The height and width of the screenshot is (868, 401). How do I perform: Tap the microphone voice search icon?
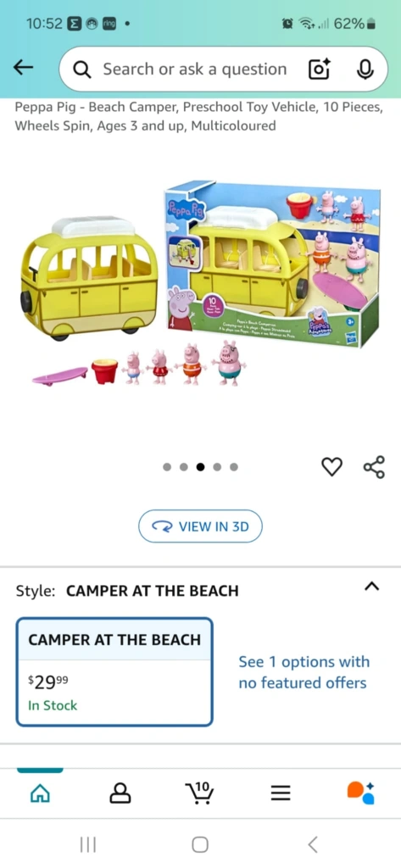coord(365,70)
